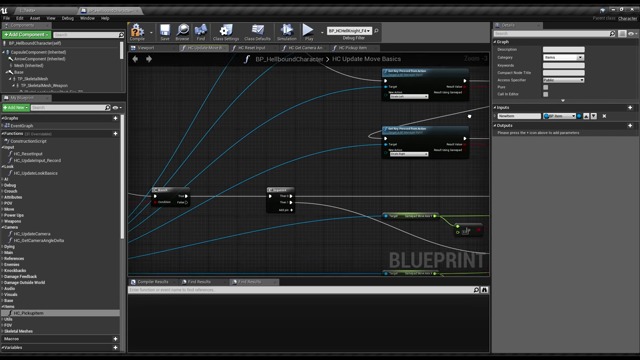The height and width of the screenshot is (360, 640).
Task: Add a new function with the Functions plus
Action: click(116, 133)
